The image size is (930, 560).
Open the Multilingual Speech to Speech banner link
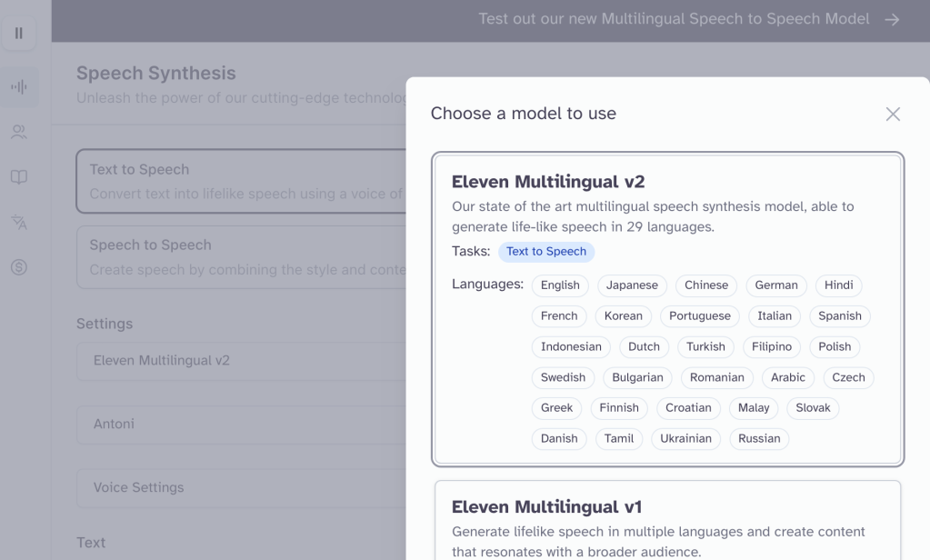674,19
